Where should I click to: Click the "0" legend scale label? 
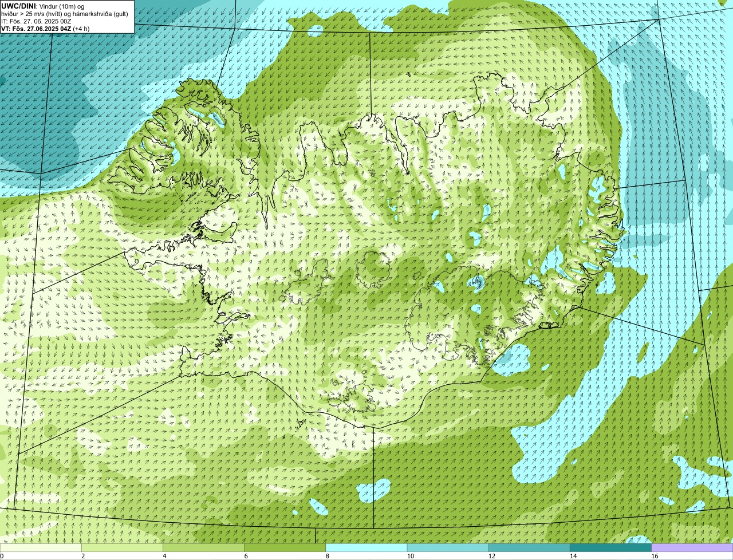coord(2,556)
